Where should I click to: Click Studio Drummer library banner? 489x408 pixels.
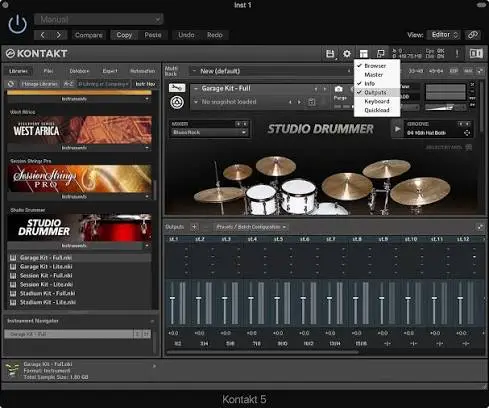[79, 227]
